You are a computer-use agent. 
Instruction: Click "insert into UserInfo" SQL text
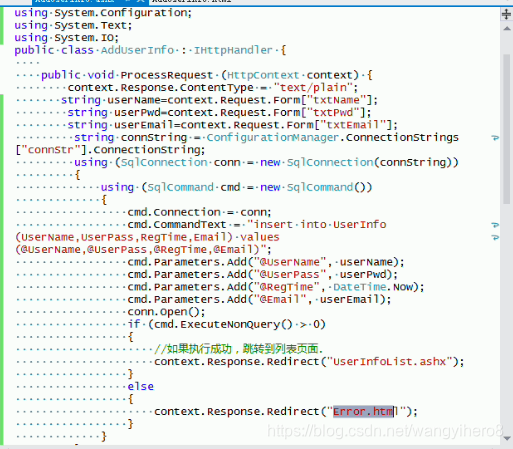coord(320,225)
